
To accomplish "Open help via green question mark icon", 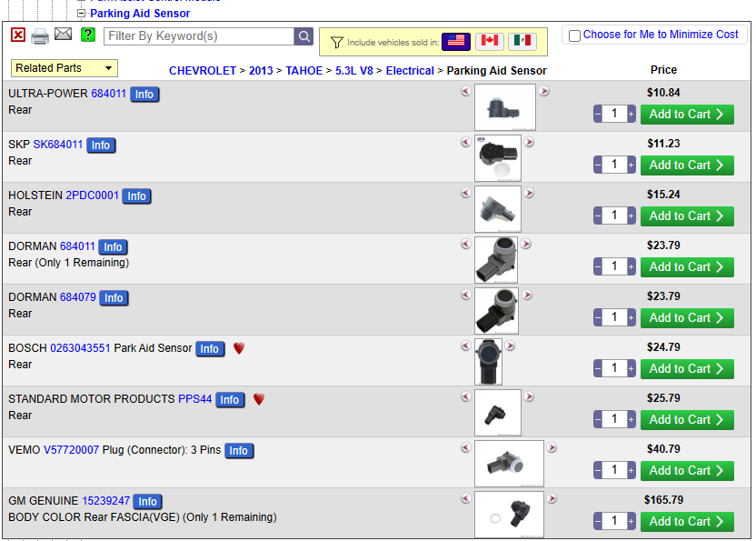I will pos(88,35).
